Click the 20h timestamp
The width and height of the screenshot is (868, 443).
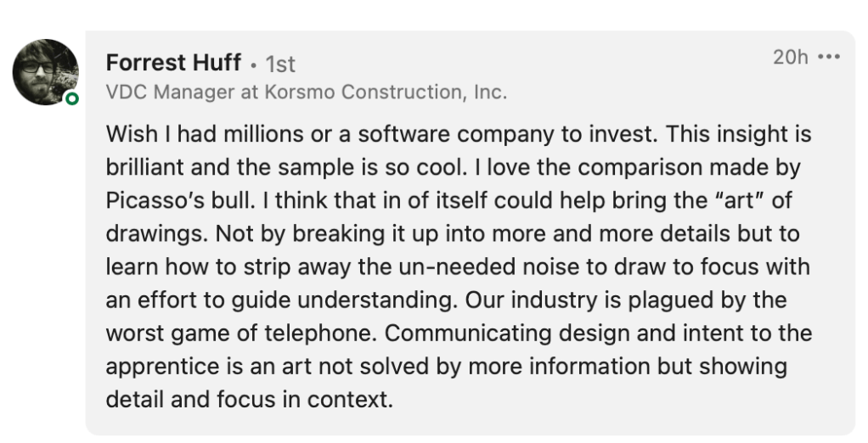pyautogui.click(x=789, y=58)
